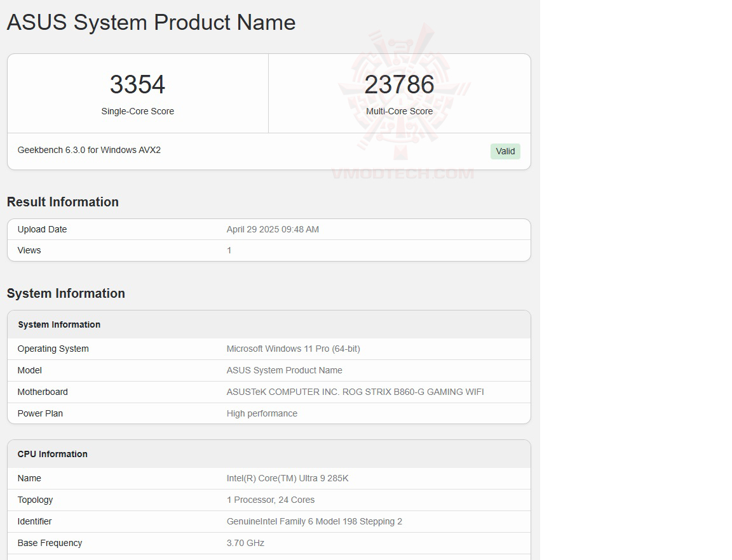The image size is (732, 560).
Task: Select the High performance power plan value
Action: [x=262, y=413]
